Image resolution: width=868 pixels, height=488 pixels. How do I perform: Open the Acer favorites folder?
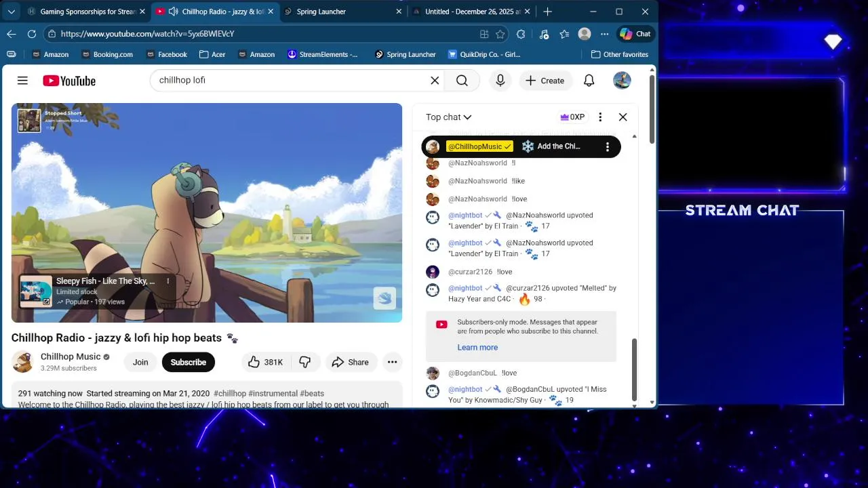pyautogui.click(x=212, y=54)
